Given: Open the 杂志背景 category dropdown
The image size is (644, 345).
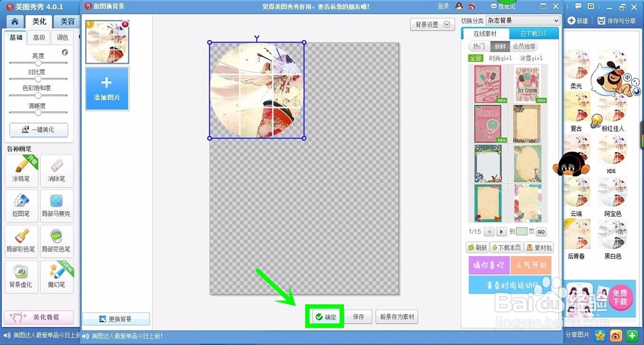Looking at the screenshot, I should (522, 21).
